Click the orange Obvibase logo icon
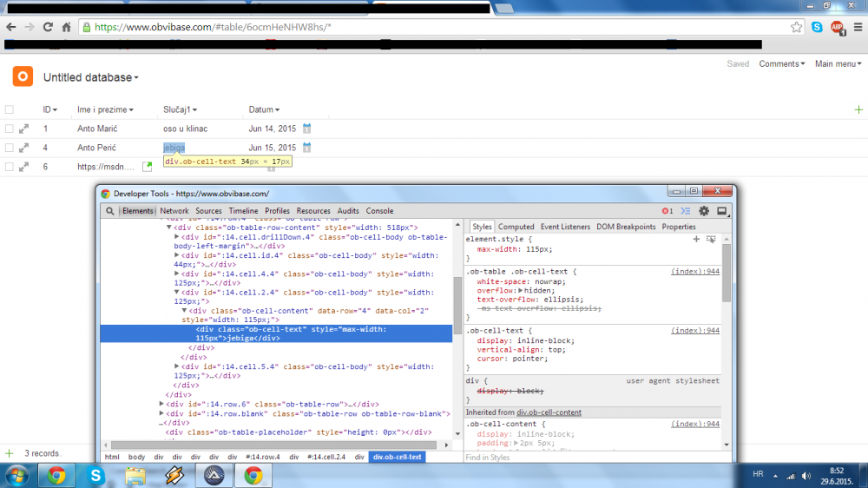 pyautogui.click(x=23, y=76)
